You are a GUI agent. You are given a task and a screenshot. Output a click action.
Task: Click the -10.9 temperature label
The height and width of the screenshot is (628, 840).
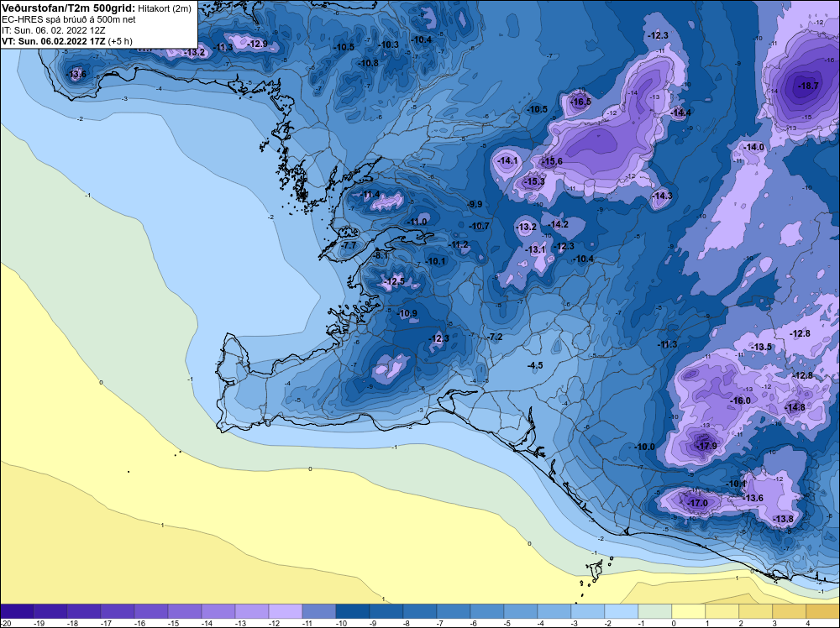pyautogui.click(x=407, y=313)
